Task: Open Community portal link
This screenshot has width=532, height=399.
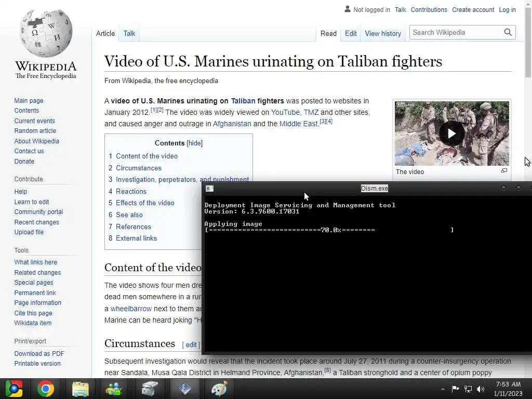Action: pos(38,212)
